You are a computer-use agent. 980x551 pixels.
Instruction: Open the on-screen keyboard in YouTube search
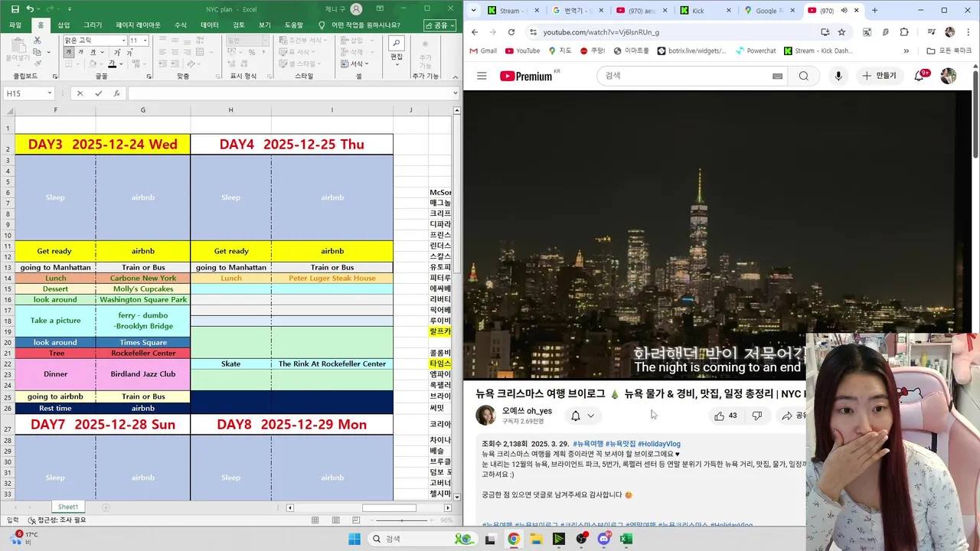tap(777, 76)
